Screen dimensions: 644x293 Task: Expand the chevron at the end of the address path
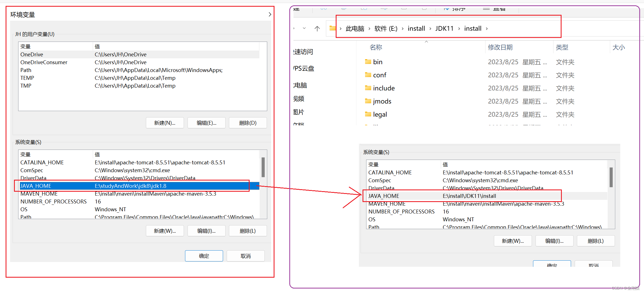click(487, 28)
